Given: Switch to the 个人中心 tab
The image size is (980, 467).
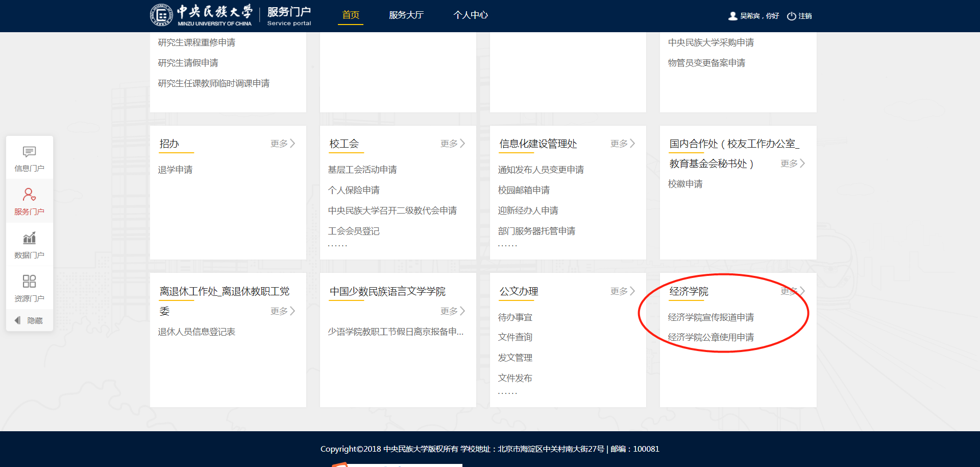Looking at the screenshot, I should click(471, 15).
